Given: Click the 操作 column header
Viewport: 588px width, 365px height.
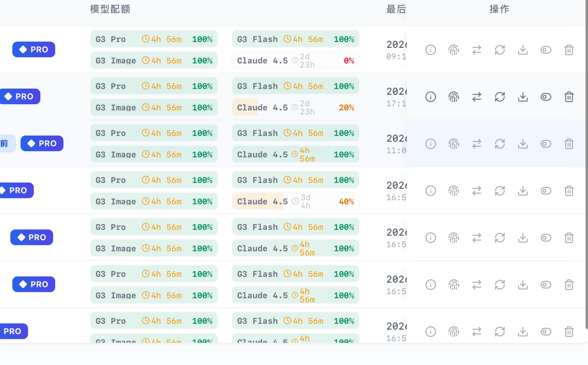Looking at the screenshot, I should pos(499,9).
